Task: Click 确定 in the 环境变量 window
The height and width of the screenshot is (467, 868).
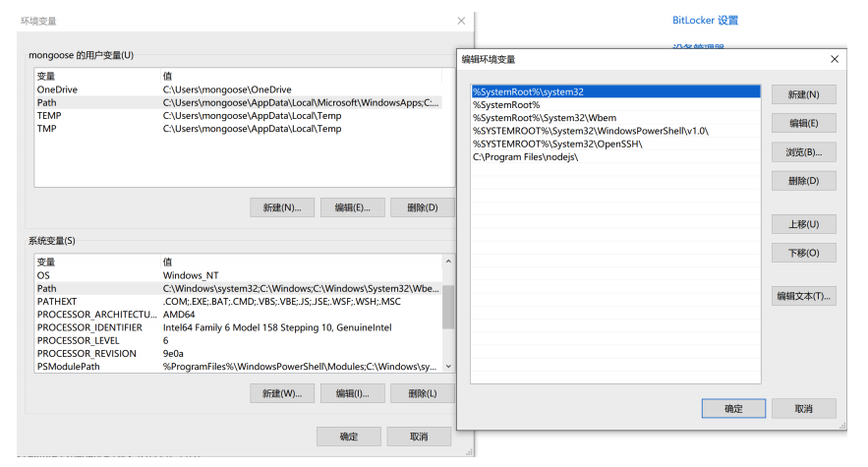Action: [349, 437]
